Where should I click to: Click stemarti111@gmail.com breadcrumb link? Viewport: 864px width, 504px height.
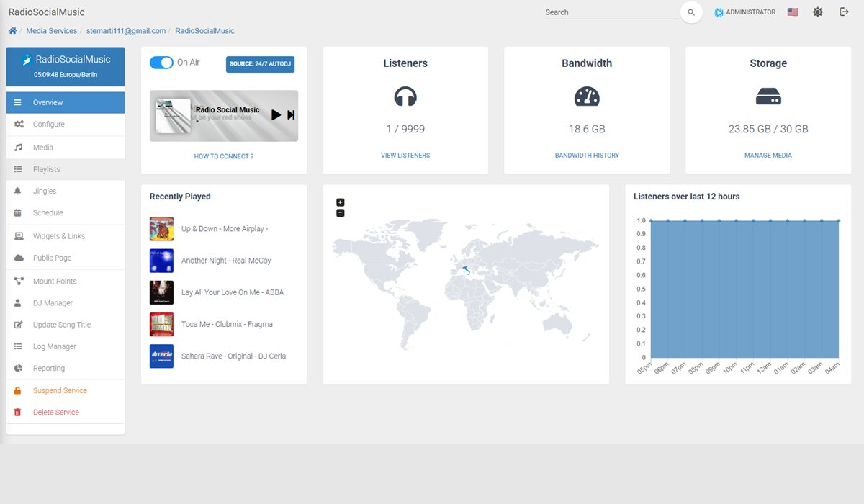(126, 31)
